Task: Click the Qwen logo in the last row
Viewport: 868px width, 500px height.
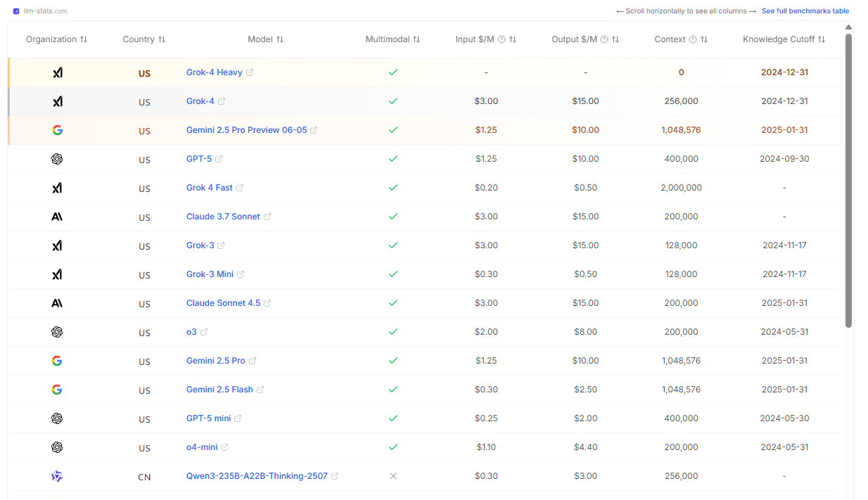Action: 57,476
